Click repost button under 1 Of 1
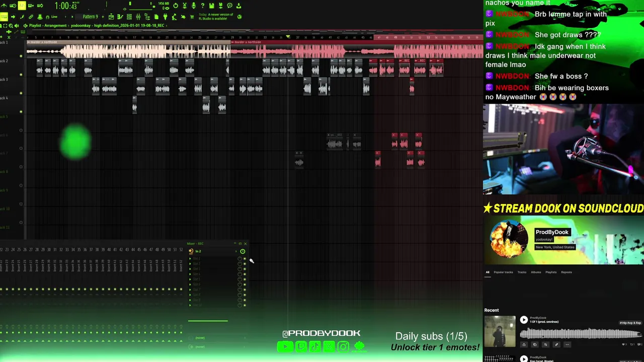The width and height of the screenshot is (644, 362). pyautogui.click(x=545, y=344)
